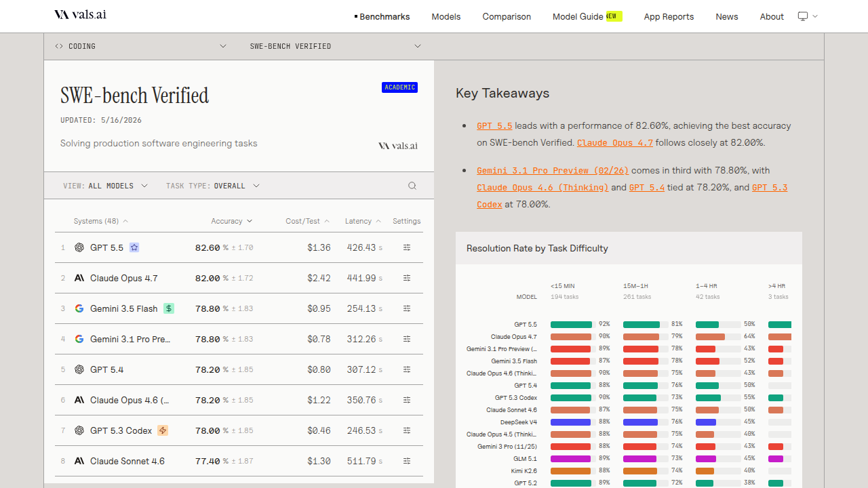The image size is (868, 488).
Task: Click the vals.ai logo in header
Action: click(x=80, y=15)
